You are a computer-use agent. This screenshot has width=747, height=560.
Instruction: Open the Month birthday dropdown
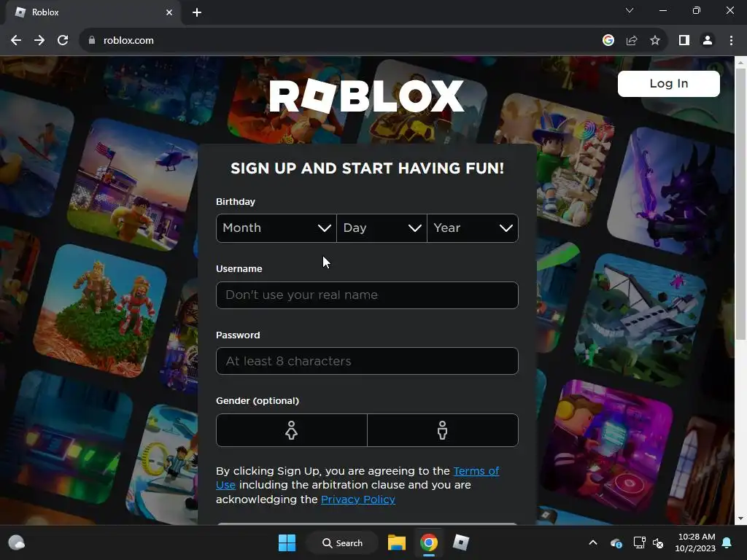point(276,228)
